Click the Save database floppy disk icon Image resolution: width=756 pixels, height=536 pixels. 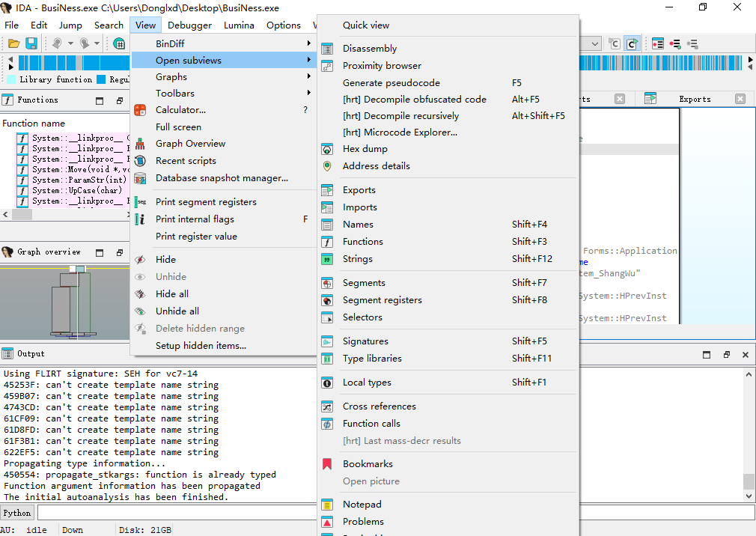pos(31,44)
